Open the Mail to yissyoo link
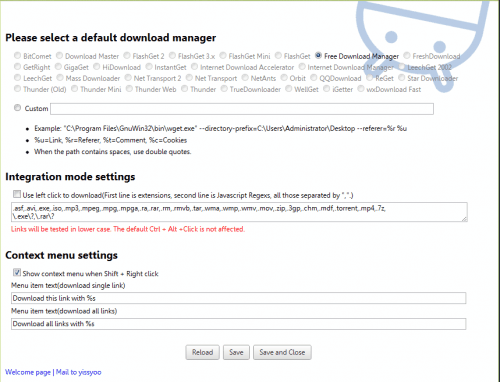 tap(79, 372)
